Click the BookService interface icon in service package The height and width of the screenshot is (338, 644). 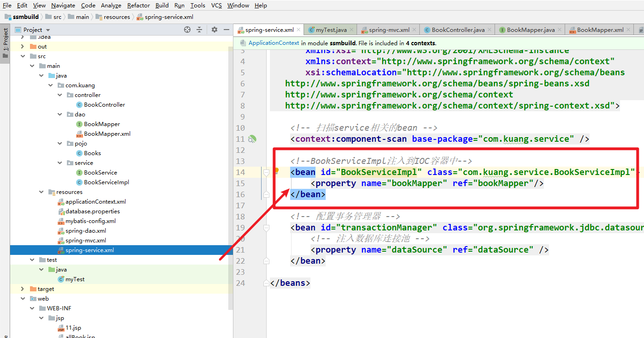click(x=79, y=172)
